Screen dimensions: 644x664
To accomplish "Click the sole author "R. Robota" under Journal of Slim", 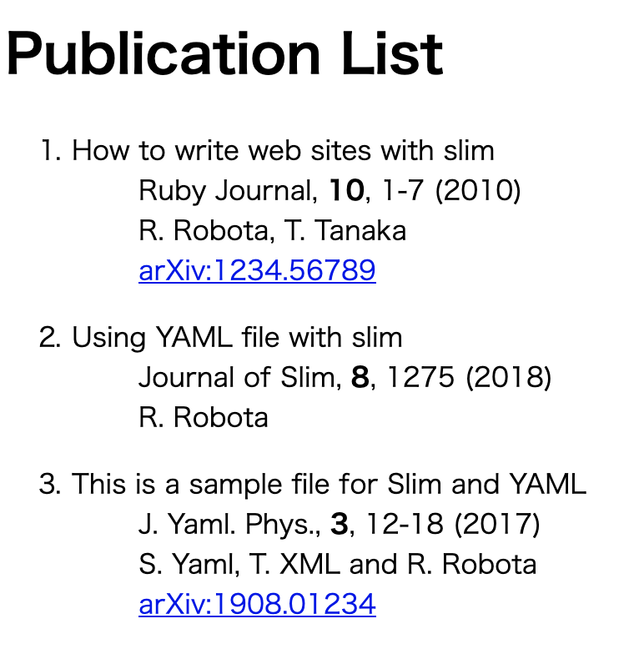I will [x=204, y=417].
